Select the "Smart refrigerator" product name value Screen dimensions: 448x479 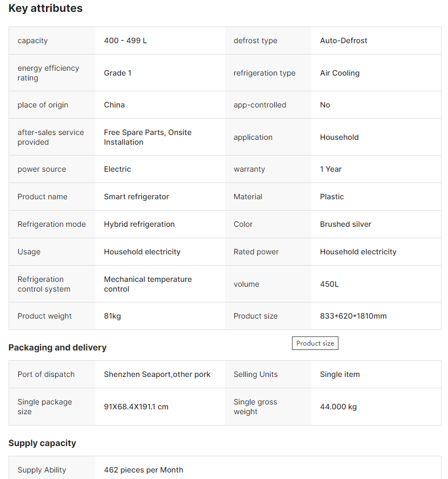(x=136, y=197)
